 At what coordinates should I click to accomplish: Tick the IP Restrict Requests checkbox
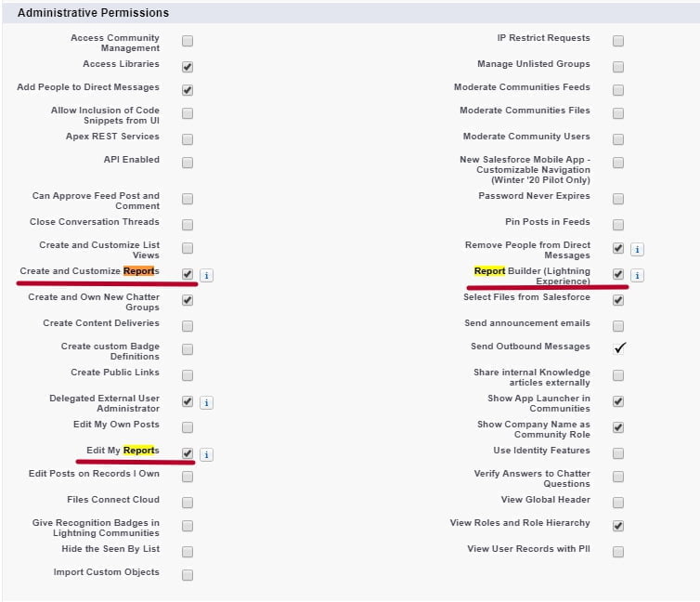pos(618,41)
